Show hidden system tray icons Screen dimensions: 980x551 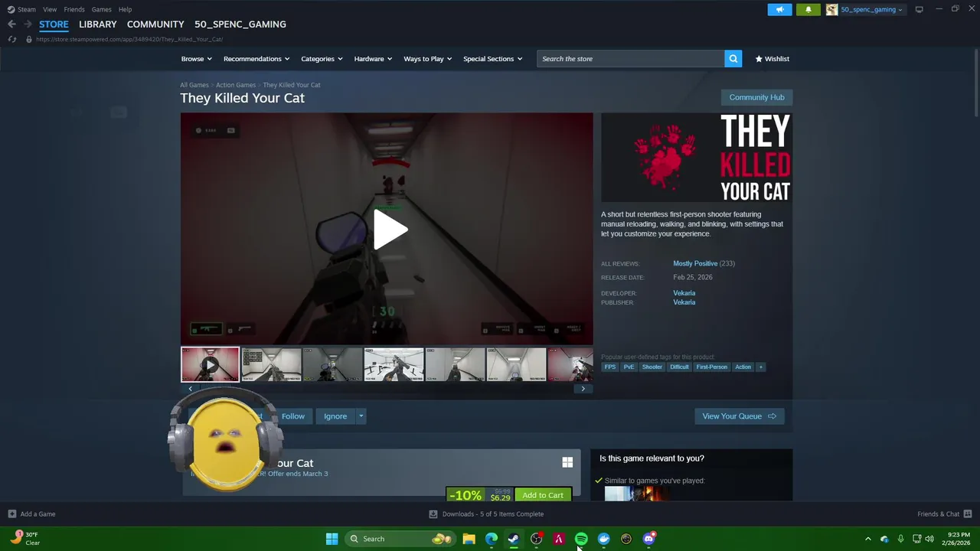coord(867,539)
